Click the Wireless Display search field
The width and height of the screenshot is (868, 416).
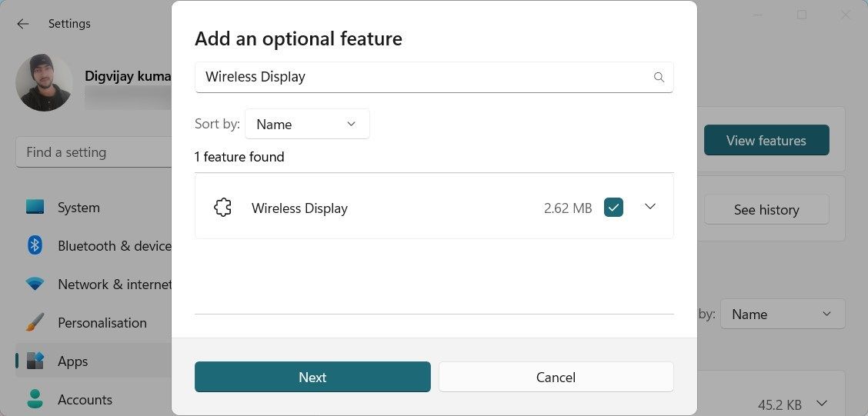point(423,77)
